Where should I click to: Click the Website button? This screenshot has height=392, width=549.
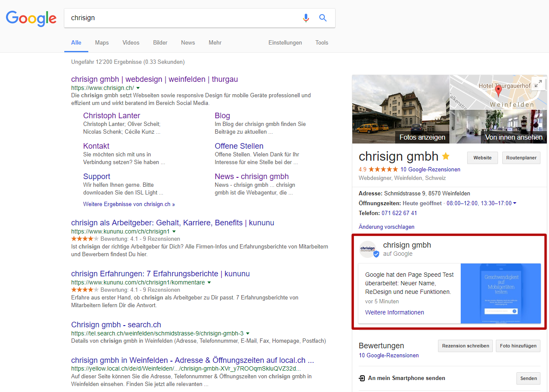click(x=483, y=158)
